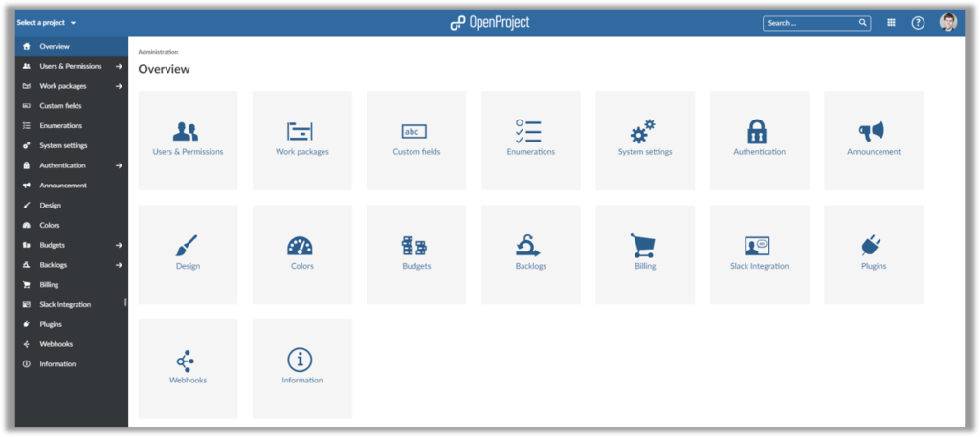Open the Webhooks tile icon
This screenshot has height=437, width=980.
point(188,361)
